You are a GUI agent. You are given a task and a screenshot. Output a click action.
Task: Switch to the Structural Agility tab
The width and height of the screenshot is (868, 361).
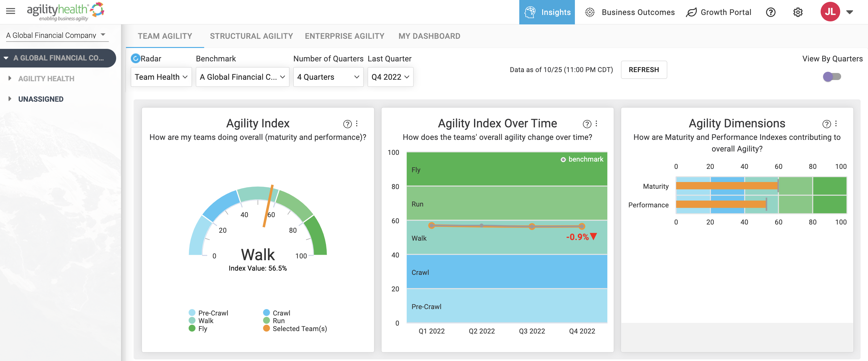click(251, 36)
